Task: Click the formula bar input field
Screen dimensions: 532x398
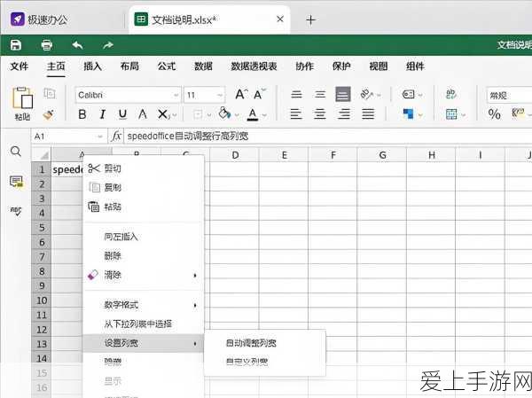Action: pyautogui.click(x=327, y=137)
